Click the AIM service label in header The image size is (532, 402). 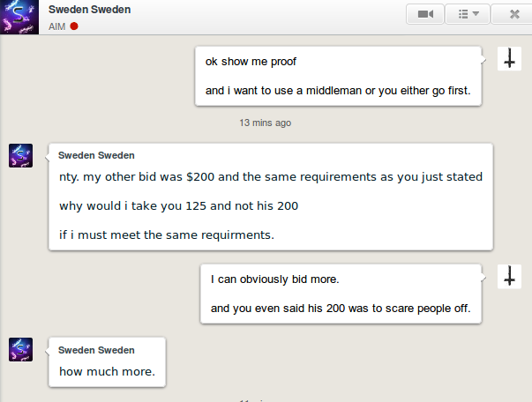tap(56, 26)
